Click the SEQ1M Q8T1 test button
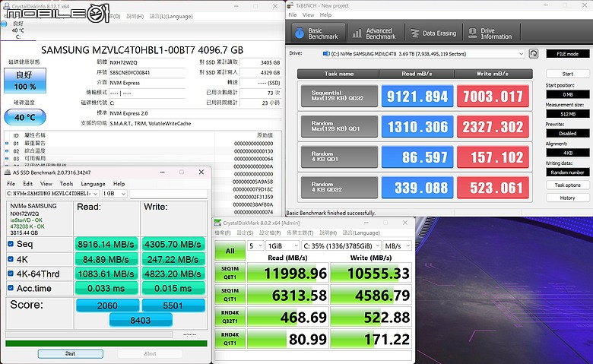 (x=230, y=273)
